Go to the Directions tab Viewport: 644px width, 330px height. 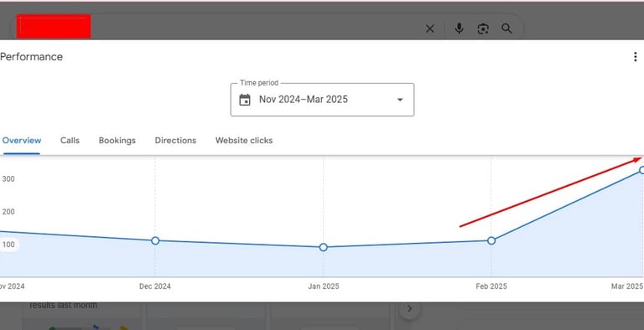click(175, 141)
